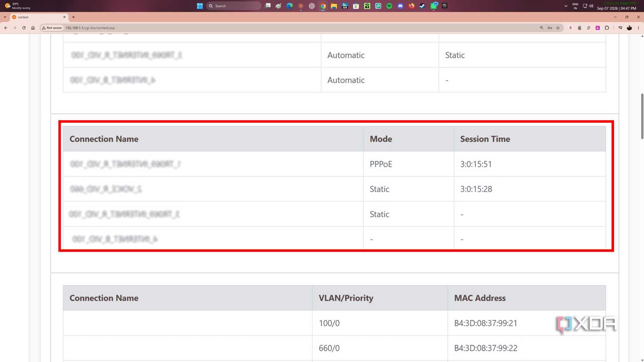Screen dimensions: 644x362
Task: Click the browser Forward arrow
Action: click(15, 28)
